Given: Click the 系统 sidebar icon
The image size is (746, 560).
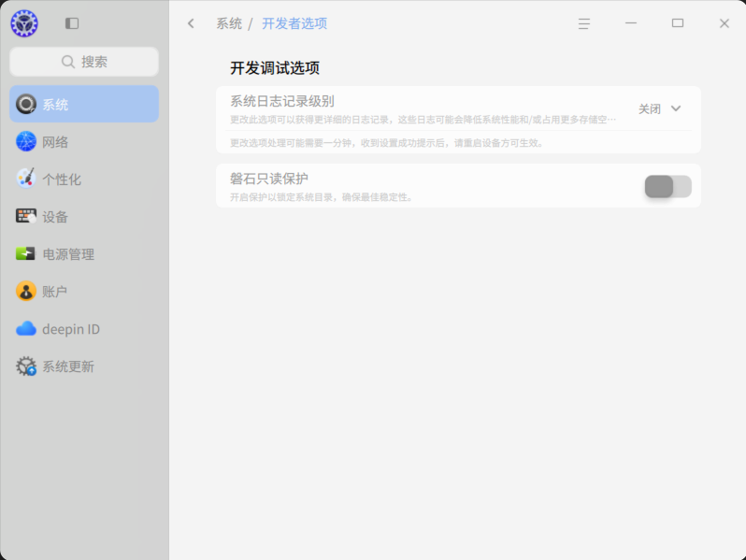Looking at the screenshot, I should point(25,104).
